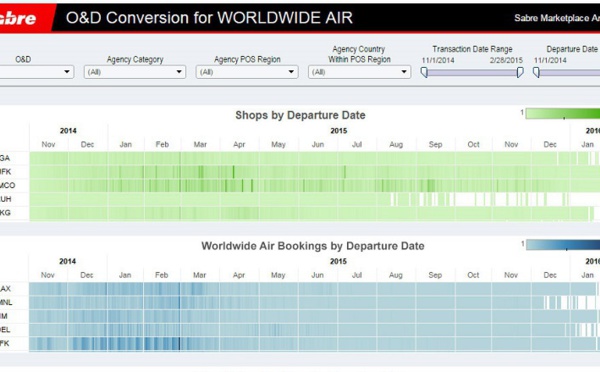
Task: Click the 2015 year header in Shops chart
Action: (339, 131)
